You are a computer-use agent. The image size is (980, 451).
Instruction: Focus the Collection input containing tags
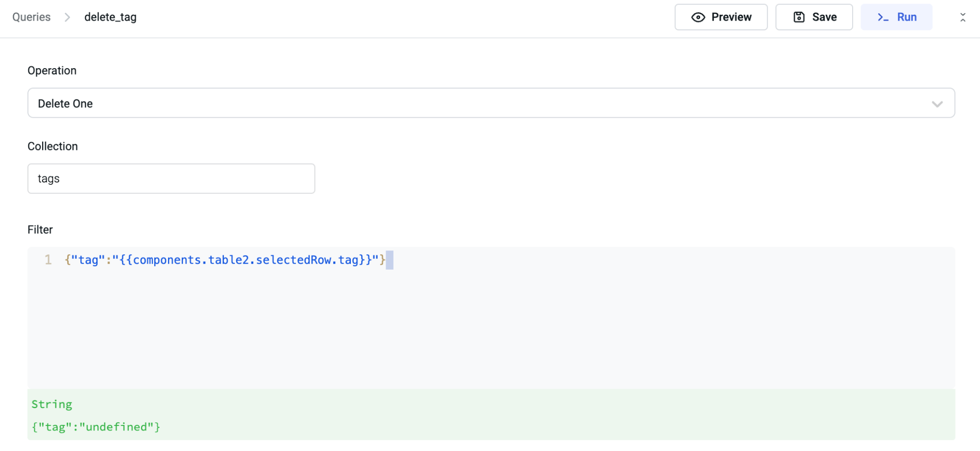[x=171, y=178]
